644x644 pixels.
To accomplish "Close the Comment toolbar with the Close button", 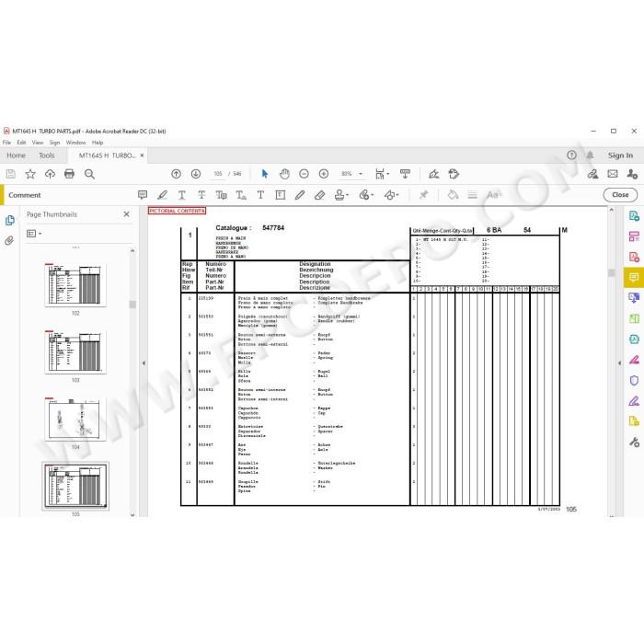I will click(x=620, y=195).
